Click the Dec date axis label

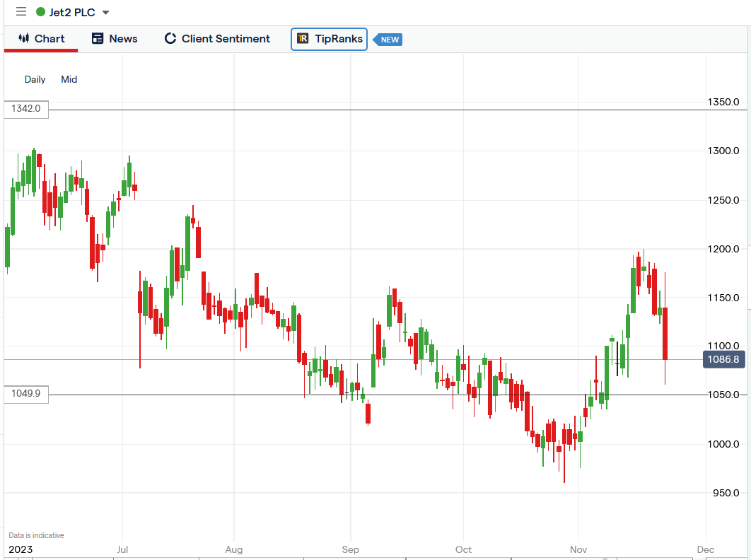click(x=706, y=549)
